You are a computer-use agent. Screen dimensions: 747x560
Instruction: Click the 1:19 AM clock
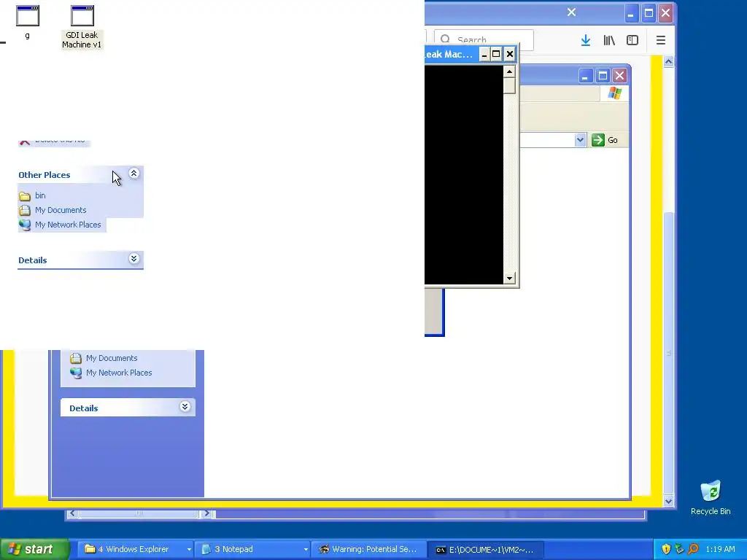click(x=720, y=550)
